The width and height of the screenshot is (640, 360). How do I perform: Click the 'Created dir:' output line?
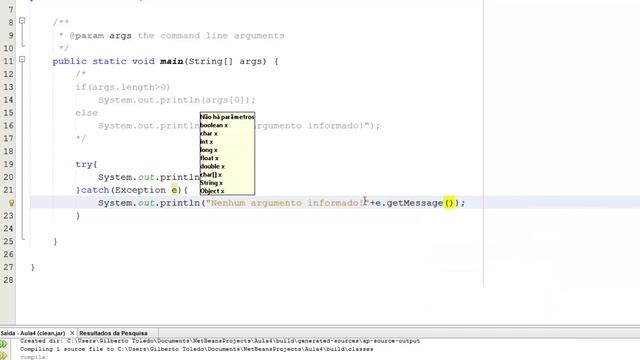click(220, 341)
